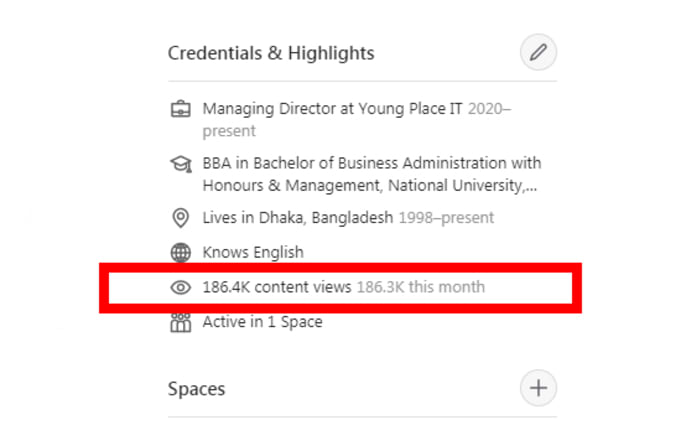Screen dimensions: 680x425
Task: Open the Active in 1 Space link
Action: point(262,322)
